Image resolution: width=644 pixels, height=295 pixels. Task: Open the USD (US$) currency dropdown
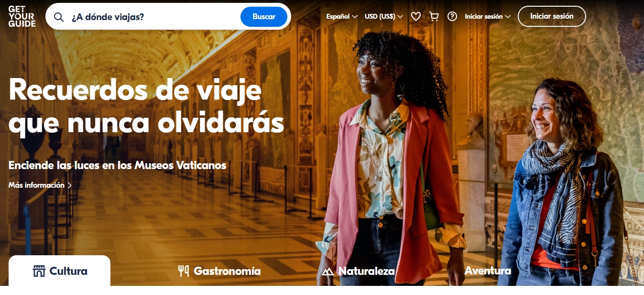[x=384, y=16]
